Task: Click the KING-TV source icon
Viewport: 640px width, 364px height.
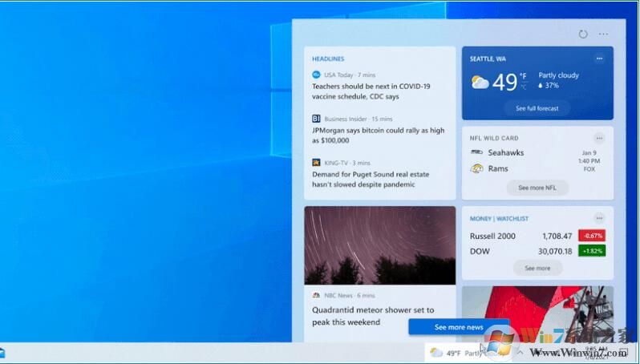Action: click(316, 163)
